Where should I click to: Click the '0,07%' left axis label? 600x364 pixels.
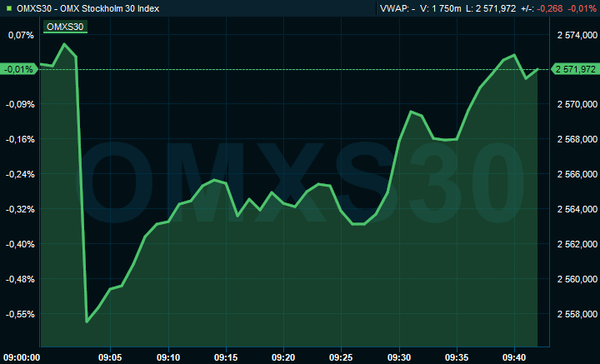click(x=21, y=35)
